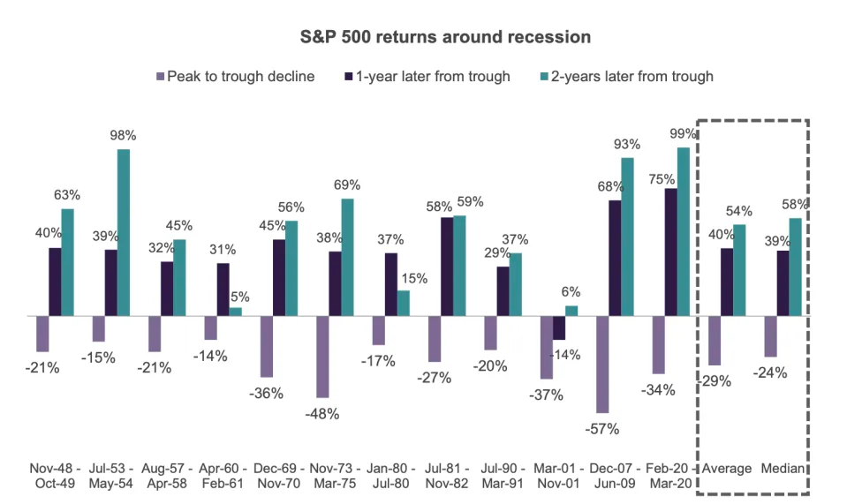Screen dimensions: 847x504
Task: Click the 98% teal bar for Jul-53 to May-54
Action: [x=123, y=232]
